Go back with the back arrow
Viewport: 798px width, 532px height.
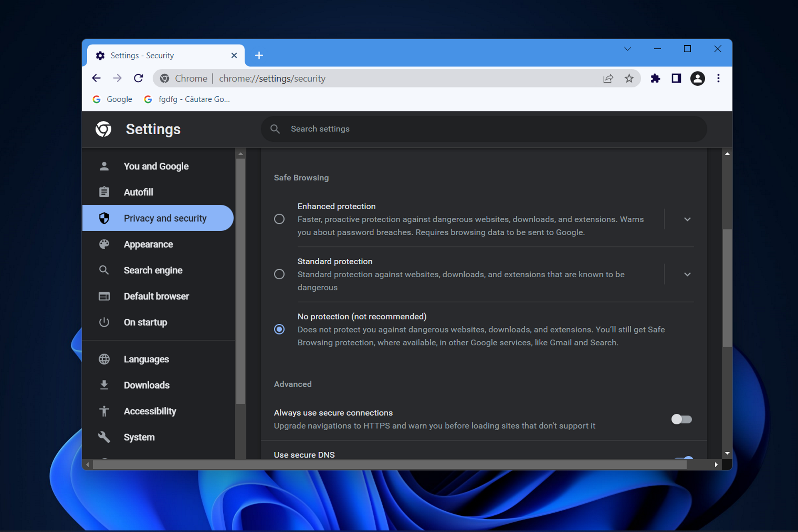(96, 78)
